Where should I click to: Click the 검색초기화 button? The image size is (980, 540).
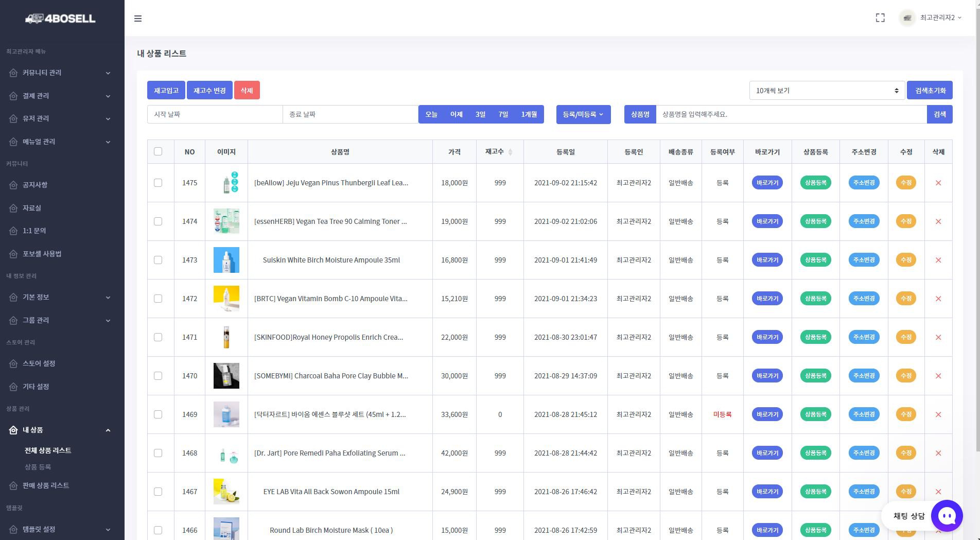tap(930, 91)
